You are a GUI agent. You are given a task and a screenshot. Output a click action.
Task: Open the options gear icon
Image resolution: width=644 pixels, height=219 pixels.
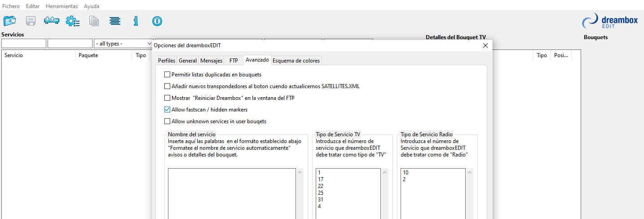pyautogui.click(x=73, y=21)
